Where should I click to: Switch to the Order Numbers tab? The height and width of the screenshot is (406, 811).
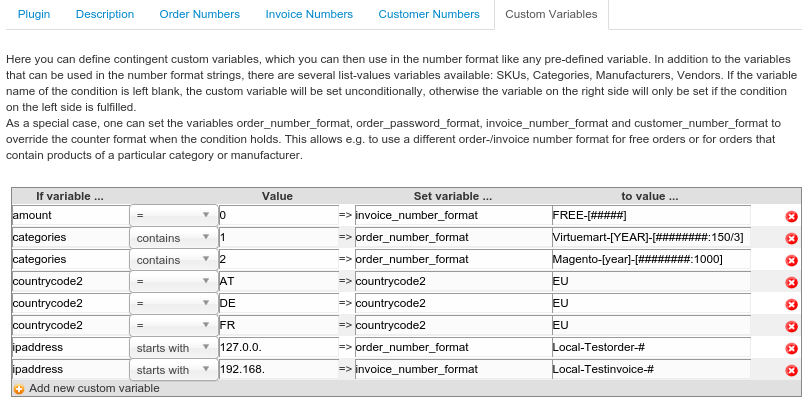[x=200, y=14]
